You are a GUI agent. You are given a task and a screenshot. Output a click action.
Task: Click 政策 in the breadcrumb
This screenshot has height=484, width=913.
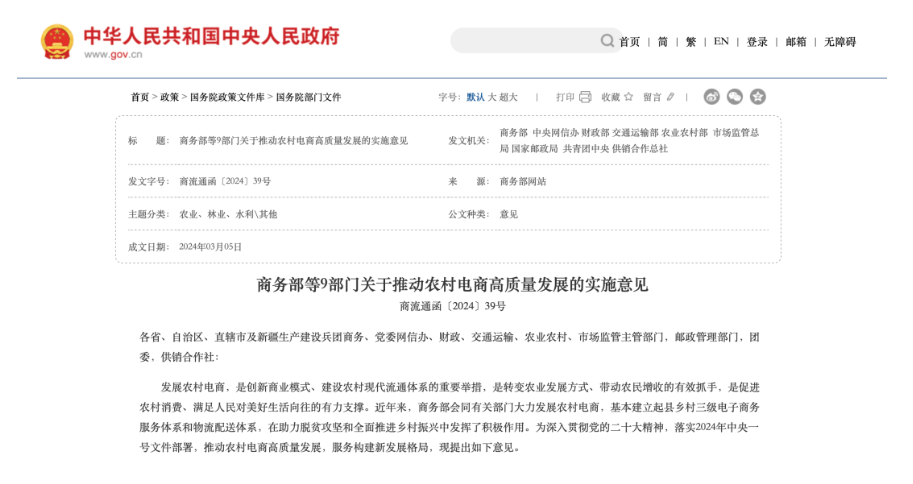(x=170, y=97)
